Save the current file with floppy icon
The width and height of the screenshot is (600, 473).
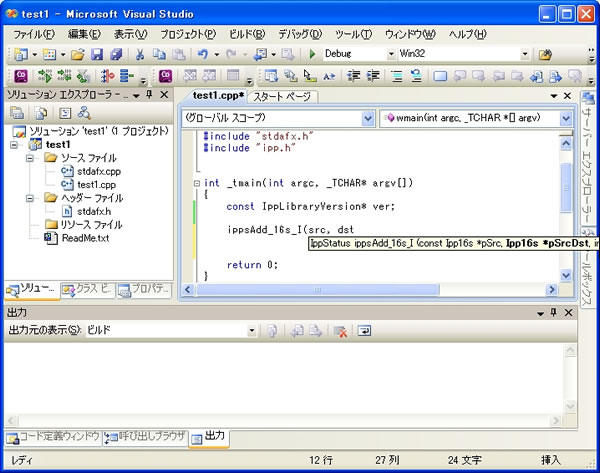(97, 54)
